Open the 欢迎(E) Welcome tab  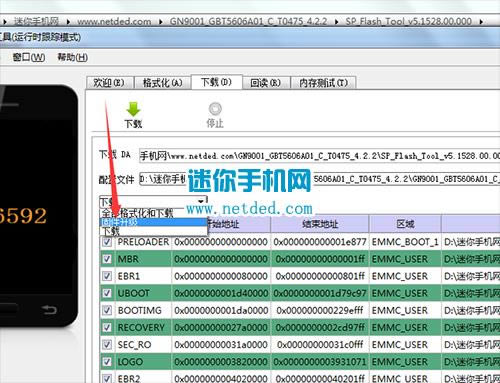pos(109,83)
